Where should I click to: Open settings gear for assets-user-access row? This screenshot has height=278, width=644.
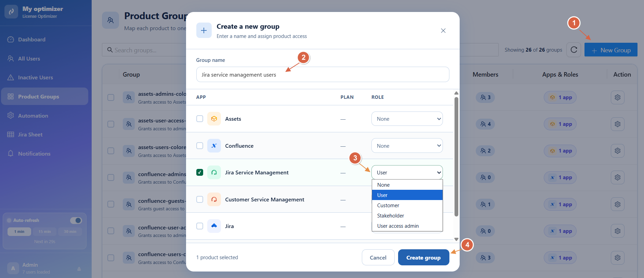(618, 124)
